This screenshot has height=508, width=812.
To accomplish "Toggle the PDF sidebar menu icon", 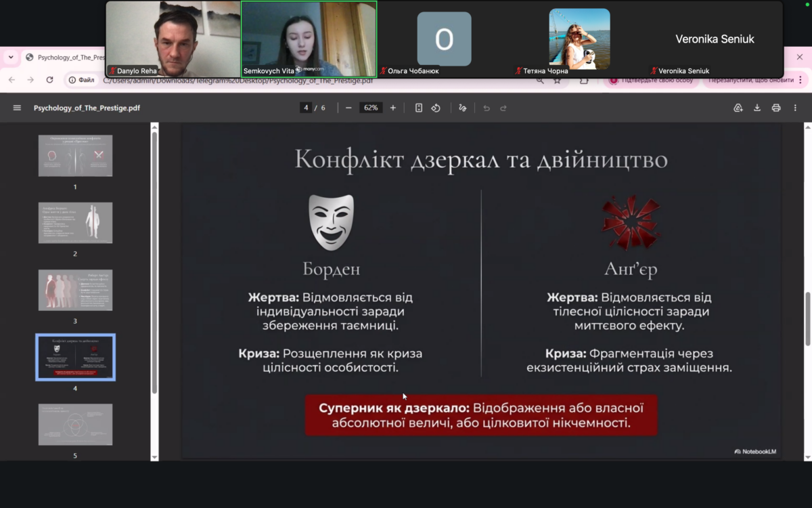I will tap(17, 108).
